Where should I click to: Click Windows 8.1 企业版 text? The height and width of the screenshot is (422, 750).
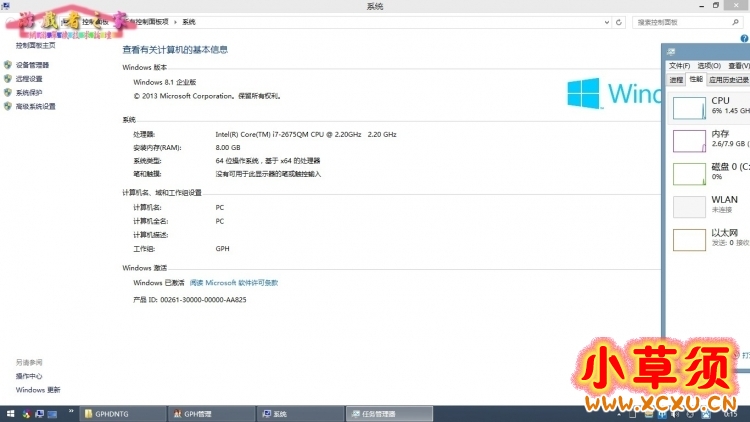click(165, 82)
